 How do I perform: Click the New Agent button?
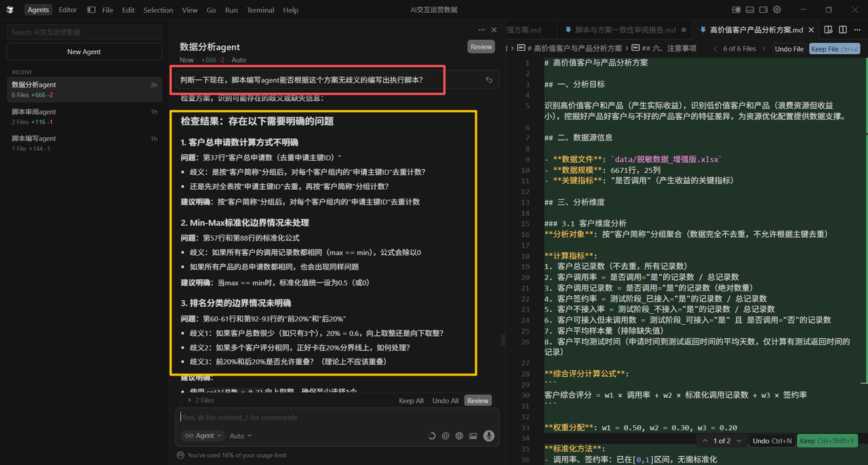click(x=83, y=52)
